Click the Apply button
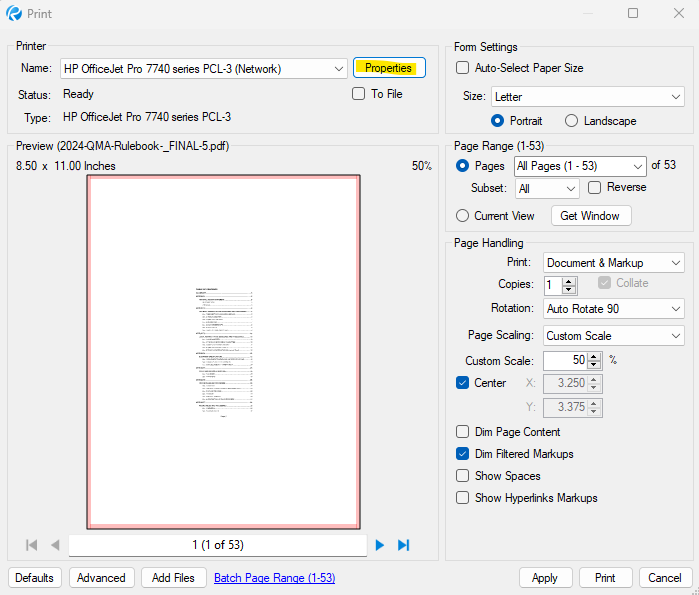The image size is (699, 595). coord(545,578)
